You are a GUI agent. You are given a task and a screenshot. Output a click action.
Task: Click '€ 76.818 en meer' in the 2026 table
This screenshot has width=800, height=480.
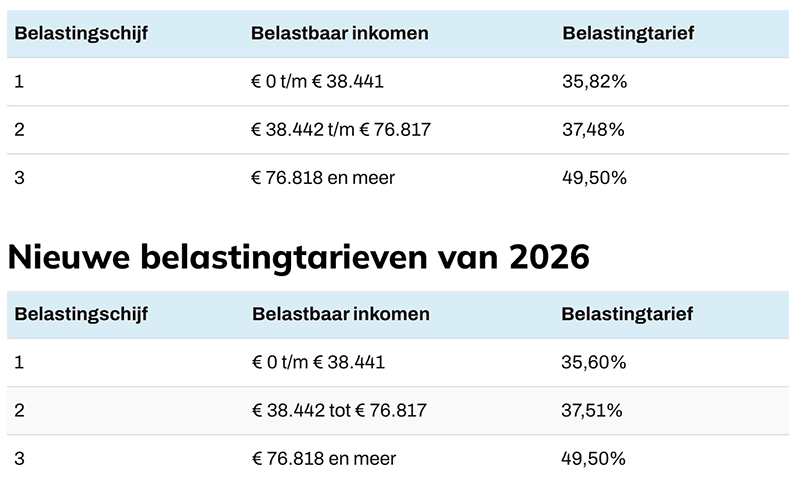coord(323,459)
